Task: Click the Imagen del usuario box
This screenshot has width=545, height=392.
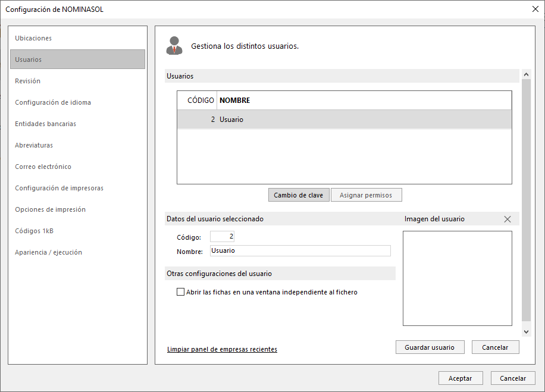Action: pyautogui.click(x=458, y=278)
